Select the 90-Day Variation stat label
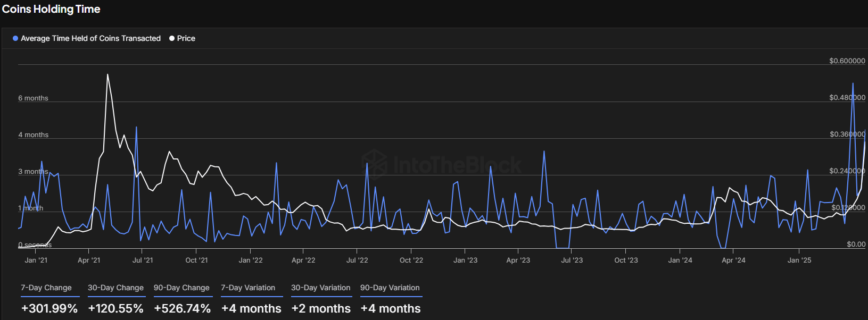The image size is (868, 320). coord(390,288)
